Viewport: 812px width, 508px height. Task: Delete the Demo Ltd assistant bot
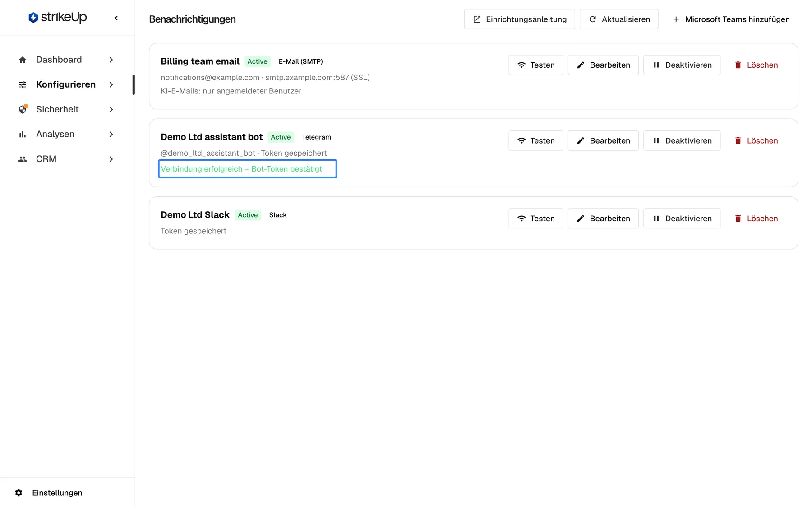click(x=756, y=140)
